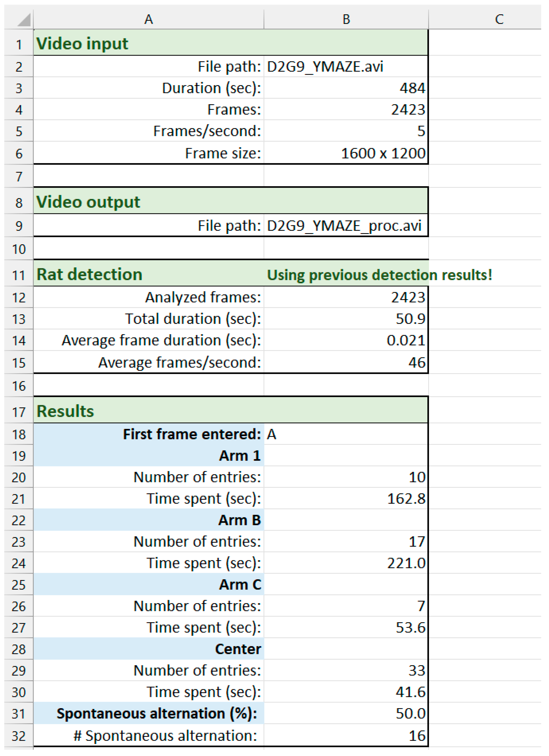This screenshot has height=756, width=549.
Task: Click Center entries value 33
Action: coord(346,670)
